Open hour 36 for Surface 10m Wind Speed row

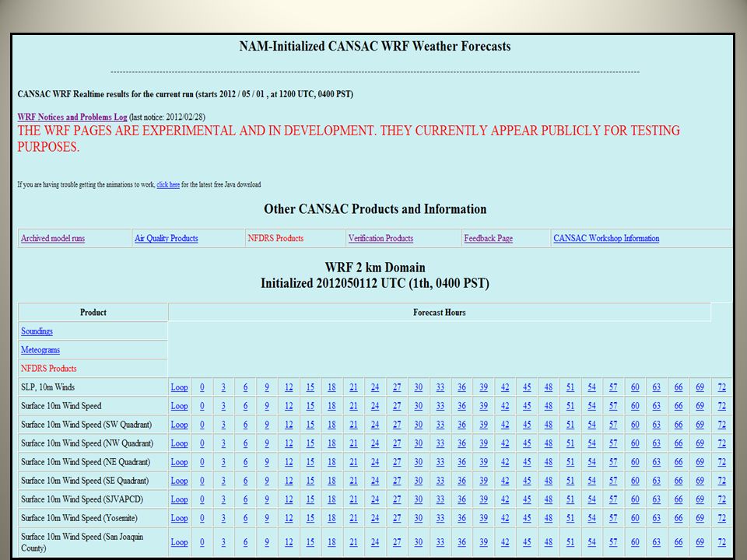point(461,406)
